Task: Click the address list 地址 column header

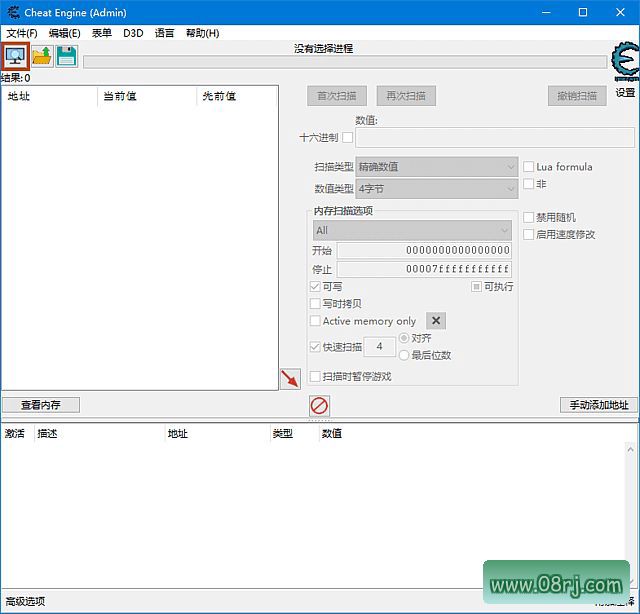Action: click(178, 434)
